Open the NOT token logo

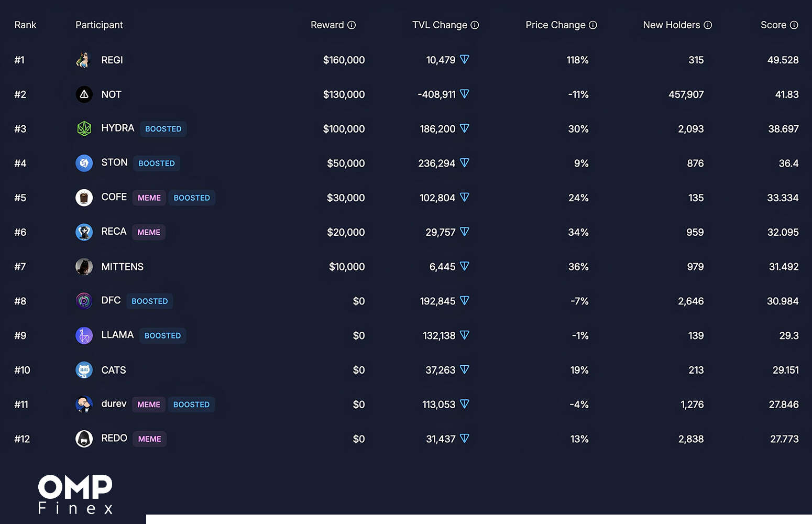tap(84, 94)
